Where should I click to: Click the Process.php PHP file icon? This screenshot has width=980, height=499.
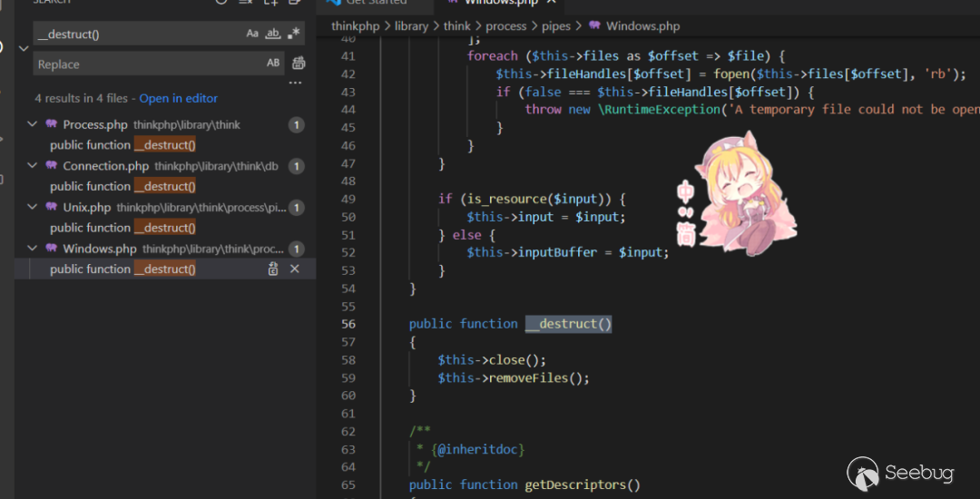coord(51,124)
